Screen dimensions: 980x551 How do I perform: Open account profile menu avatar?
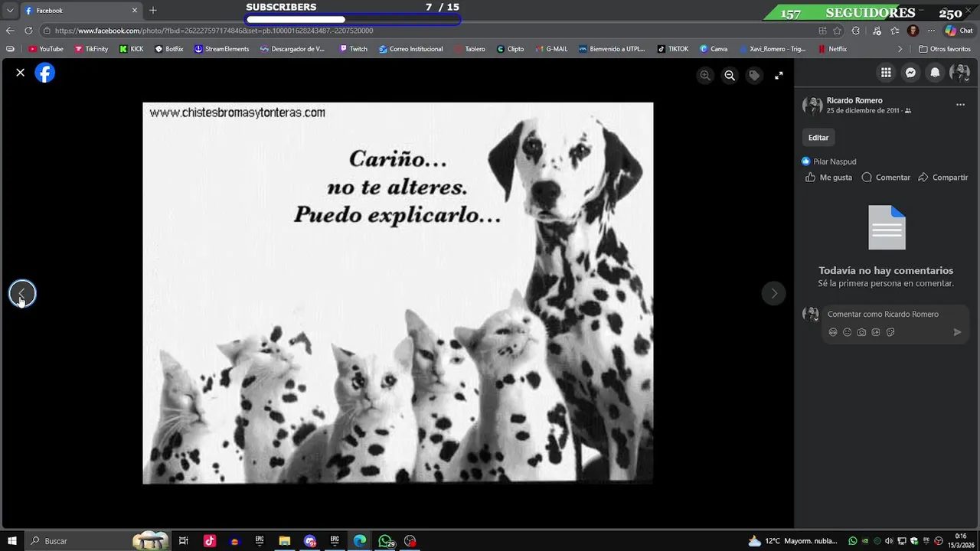(959, 73)
